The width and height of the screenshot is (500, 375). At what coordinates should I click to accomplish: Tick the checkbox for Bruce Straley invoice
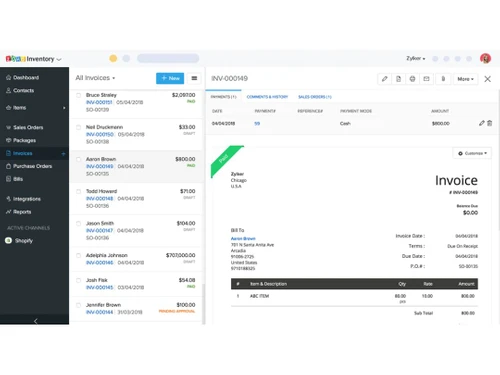78,95
